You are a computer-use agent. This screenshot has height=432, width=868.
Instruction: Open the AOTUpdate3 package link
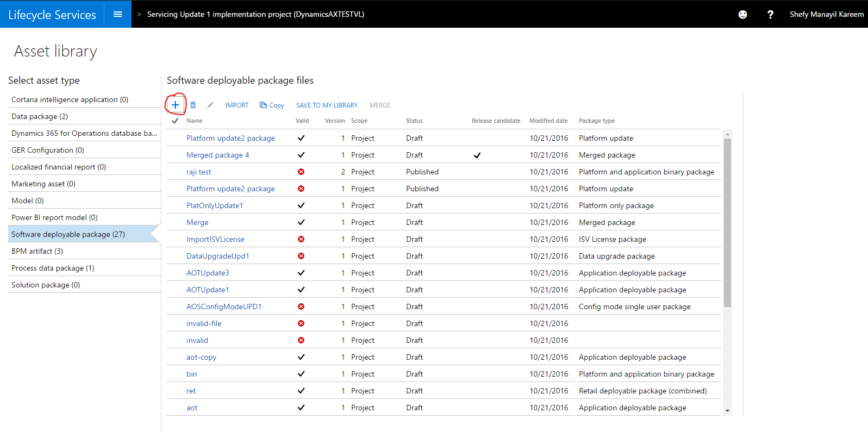pyautogui.click(x=208, y=273)
